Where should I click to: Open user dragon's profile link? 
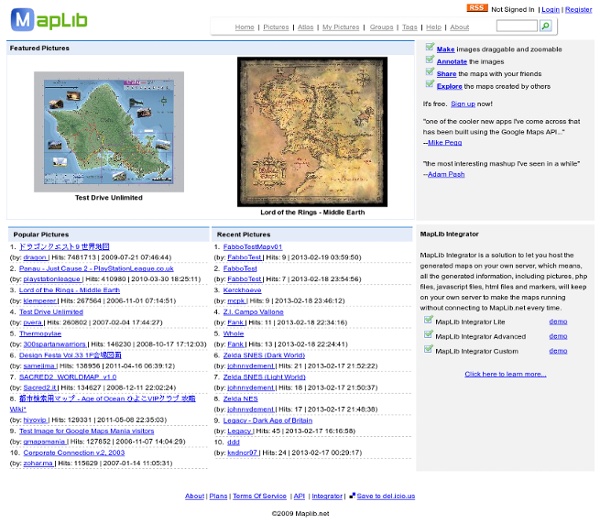click(35, 258)
